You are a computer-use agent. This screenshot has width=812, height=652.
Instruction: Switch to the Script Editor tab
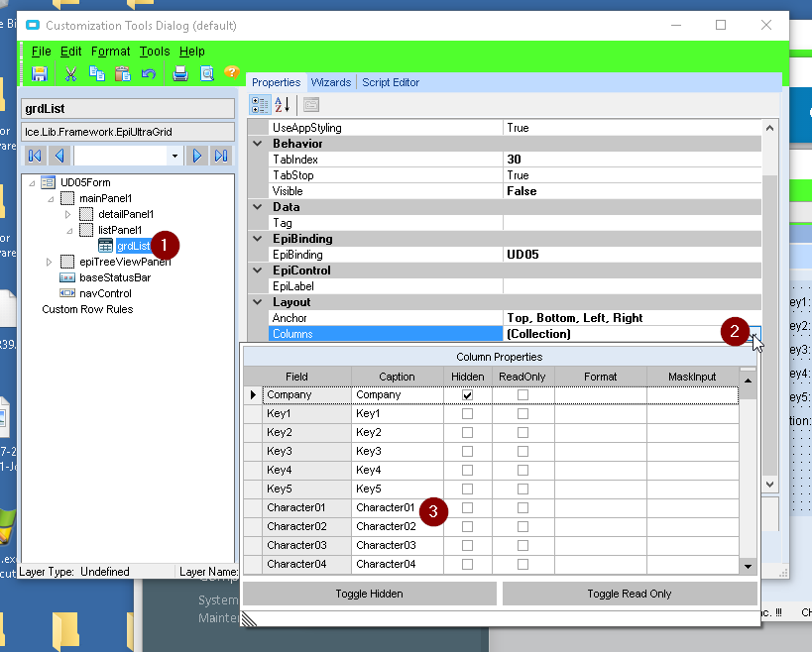(390, 82)
